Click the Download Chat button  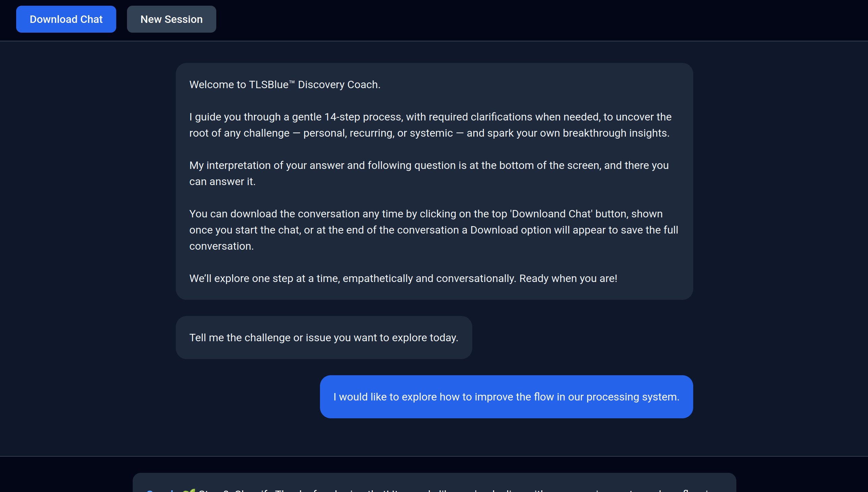66,19
